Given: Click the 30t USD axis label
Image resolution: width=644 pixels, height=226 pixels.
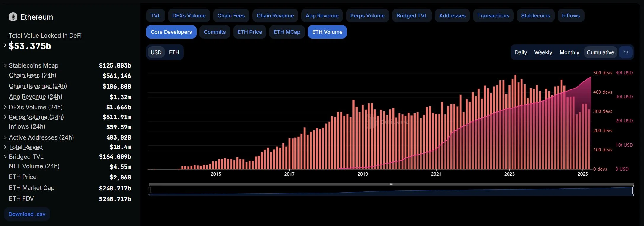Looking at the screenshot, I should pyautogui.click(x=624, y=97).
